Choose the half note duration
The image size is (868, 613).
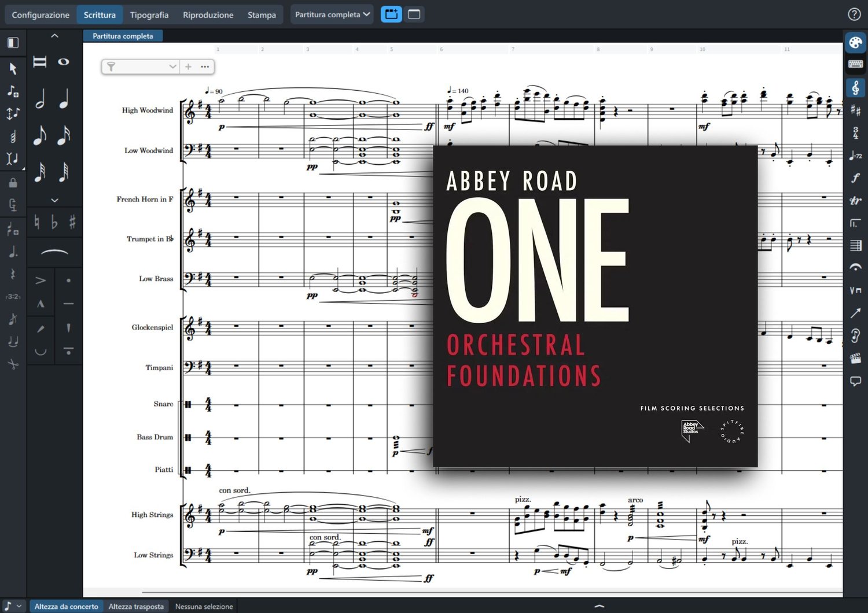pos(40,99)
